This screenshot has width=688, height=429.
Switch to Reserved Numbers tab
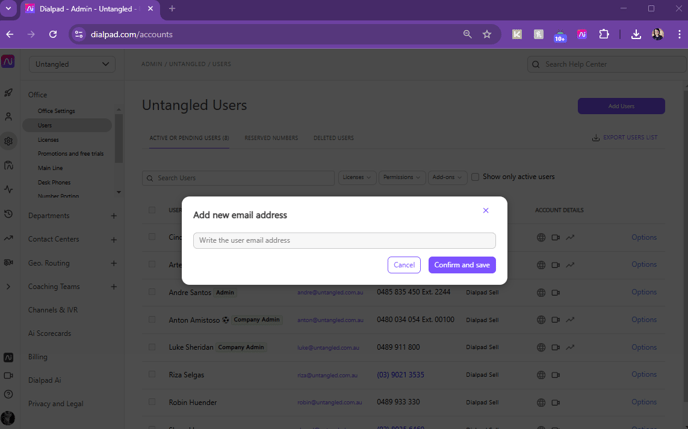(x=271, y=138)
